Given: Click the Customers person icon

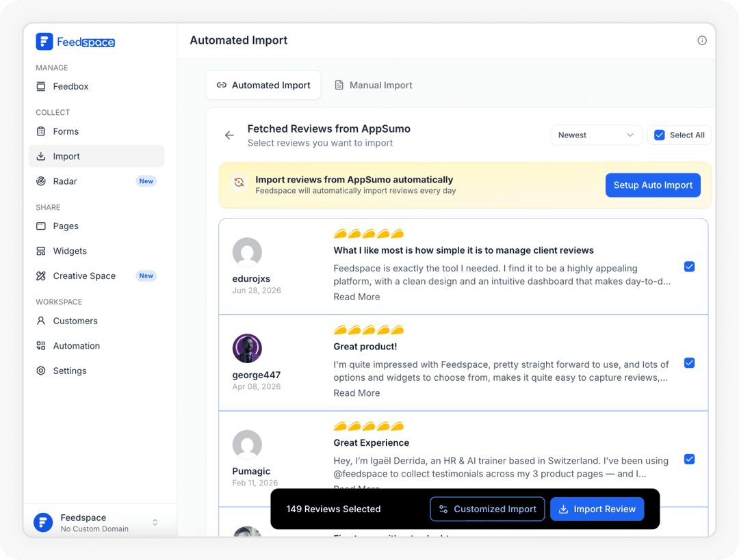Looking at the screenshot, I should [x=41, y=321].
